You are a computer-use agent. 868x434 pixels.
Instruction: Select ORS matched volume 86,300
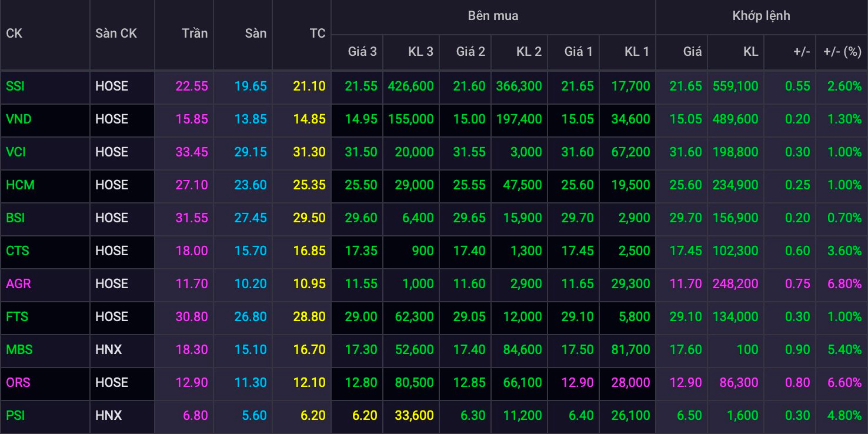pos(739,383)
